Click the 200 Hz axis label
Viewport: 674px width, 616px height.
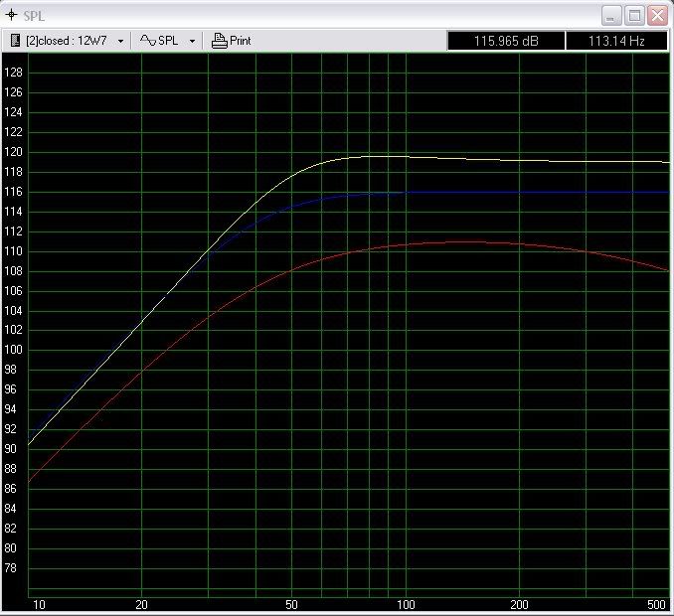pos(519,605)
